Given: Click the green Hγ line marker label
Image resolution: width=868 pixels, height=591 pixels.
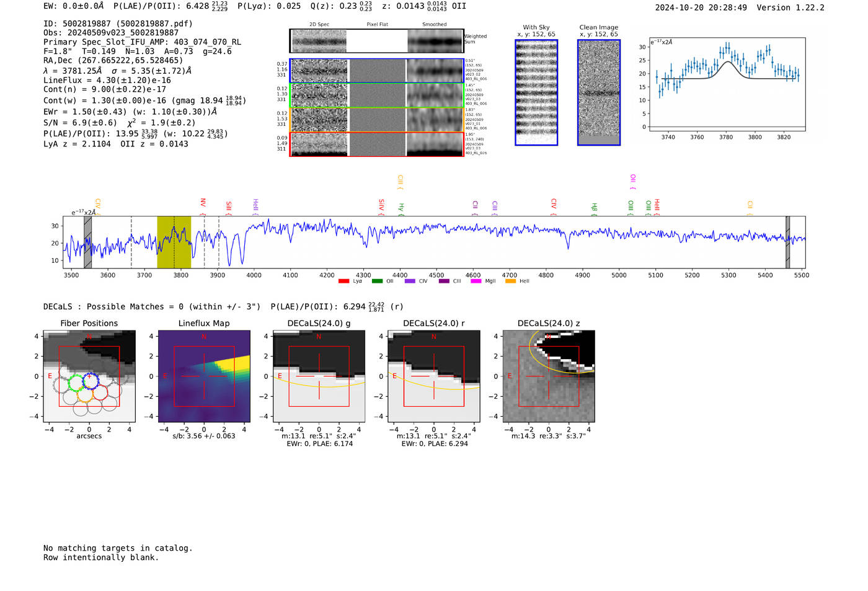Looking at the screenshot, I should point(401,207).
